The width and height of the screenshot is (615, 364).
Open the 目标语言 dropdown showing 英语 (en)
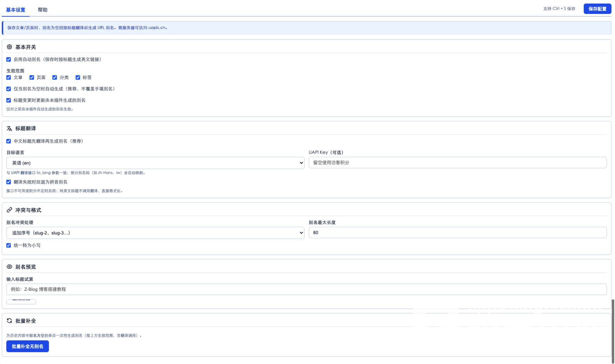155,163
